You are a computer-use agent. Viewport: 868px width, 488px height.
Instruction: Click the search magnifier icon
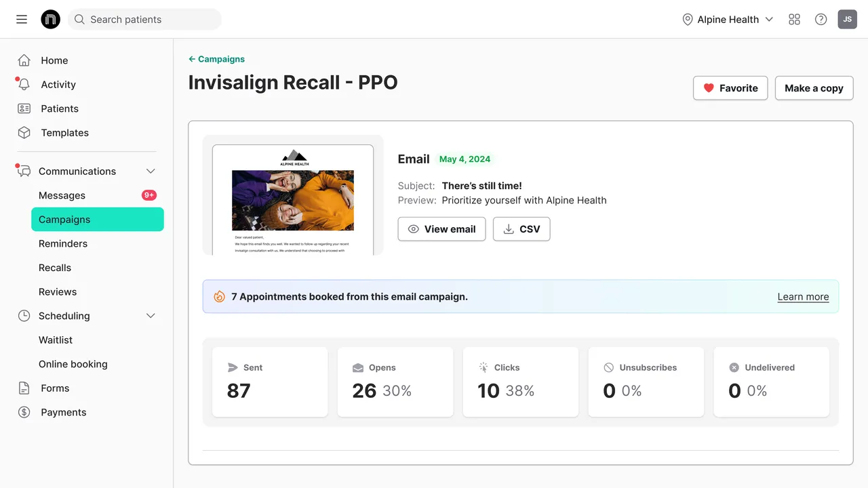coord(79,20)
